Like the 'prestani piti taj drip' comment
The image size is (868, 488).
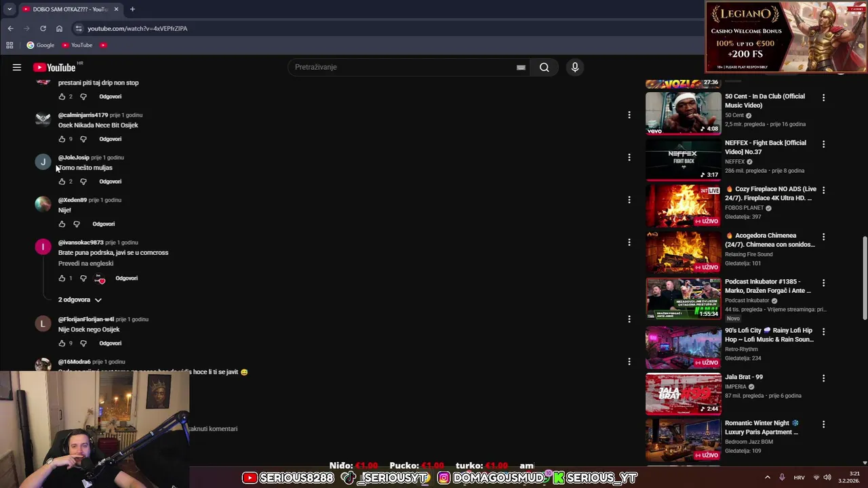[x=62, y=96]
